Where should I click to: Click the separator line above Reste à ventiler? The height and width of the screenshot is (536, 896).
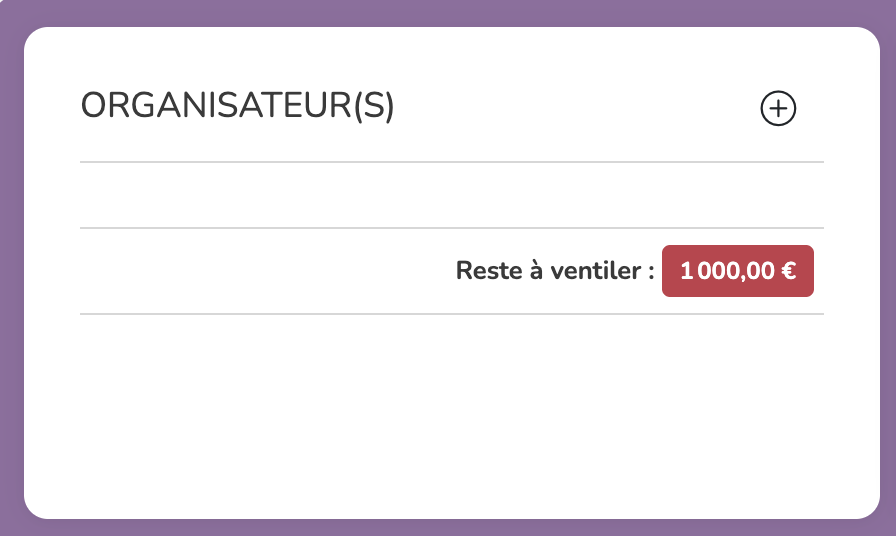tap(450, 228)
